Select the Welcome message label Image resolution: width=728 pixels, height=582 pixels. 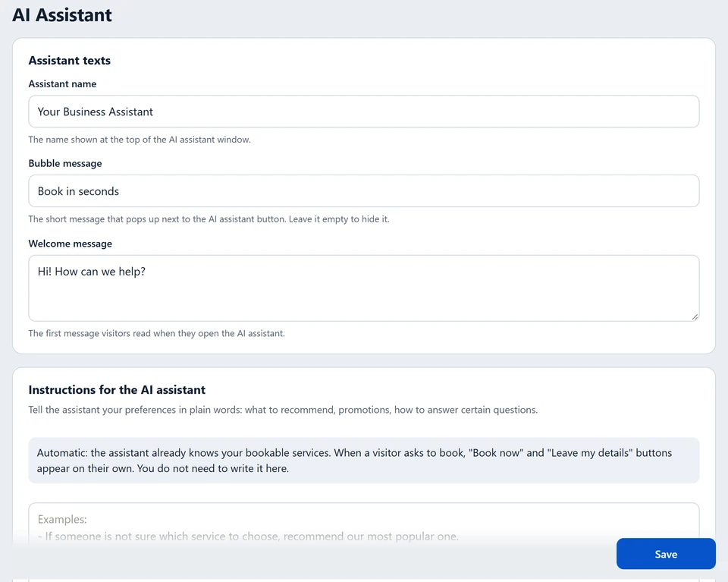(70, 244)
